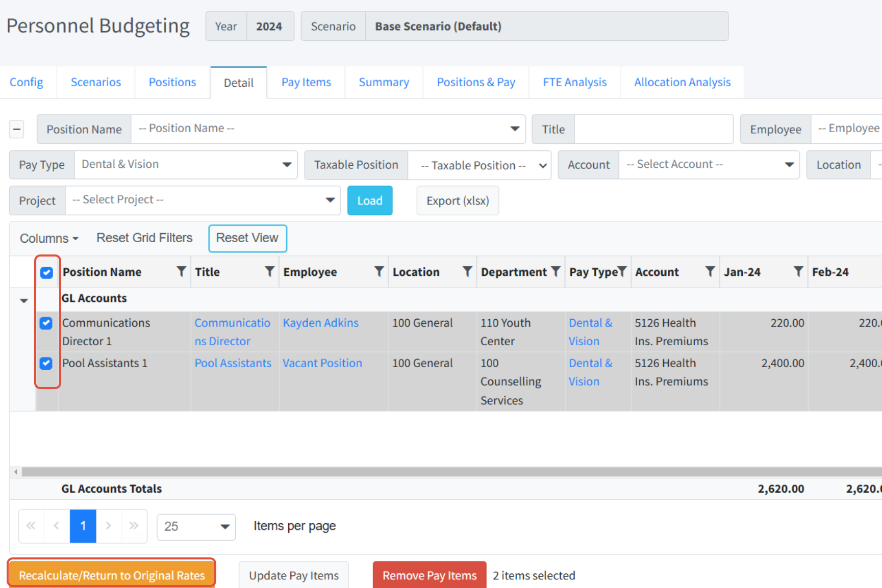Viewport: 882px width, 588px height.
Task: Open the Select Account dropdown
Action: click(x=709, y=165)
